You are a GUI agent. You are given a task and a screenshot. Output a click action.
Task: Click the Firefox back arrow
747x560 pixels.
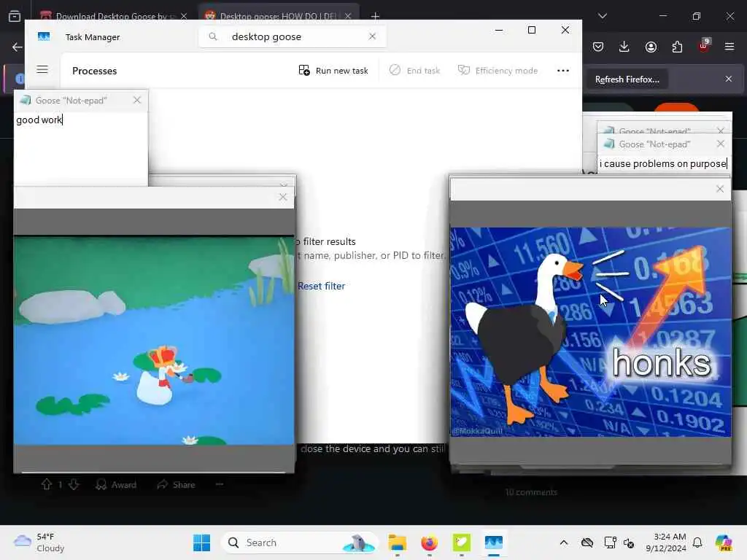(x=18, y=47)
